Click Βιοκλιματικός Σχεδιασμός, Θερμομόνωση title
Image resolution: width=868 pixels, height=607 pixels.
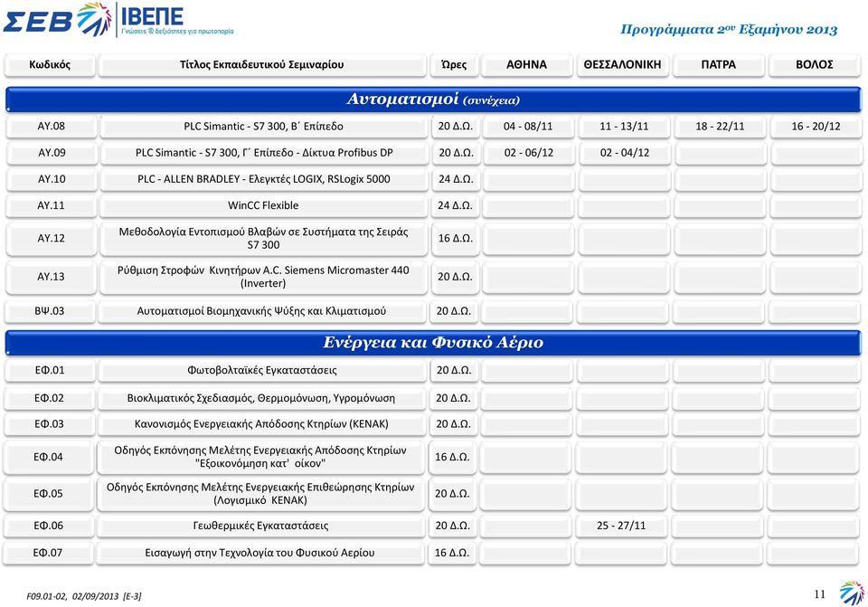tap(261, 398)
